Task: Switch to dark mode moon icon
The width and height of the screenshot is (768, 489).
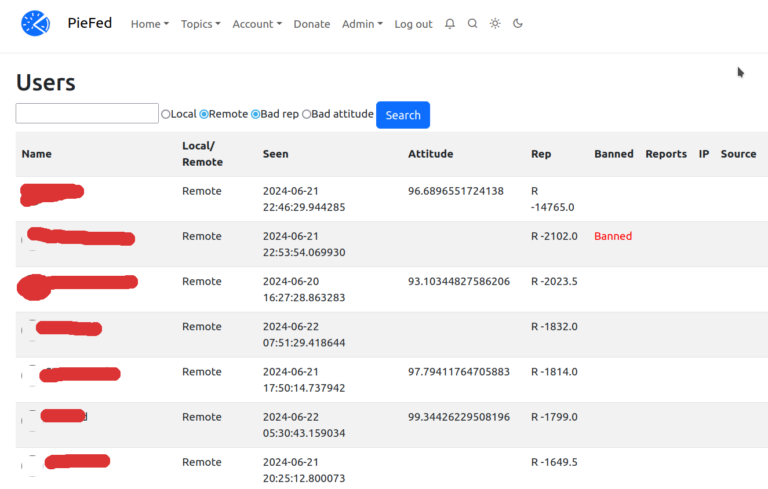Action: (x=518, y=24)
